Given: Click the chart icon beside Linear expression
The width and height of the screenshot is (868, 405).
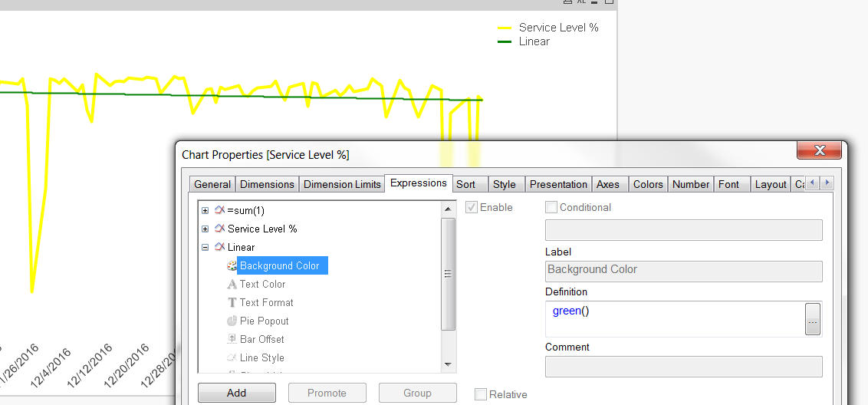Looking at the screenshot, I should pos(219,247).
